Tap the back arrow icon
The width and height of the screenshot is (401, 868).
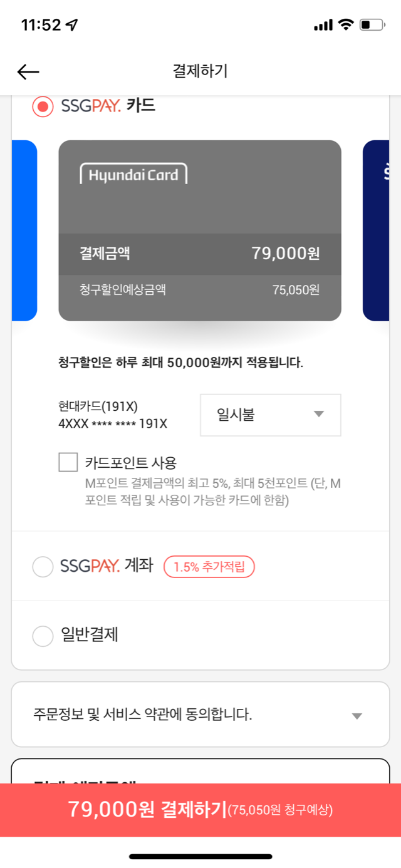(28, 72)
